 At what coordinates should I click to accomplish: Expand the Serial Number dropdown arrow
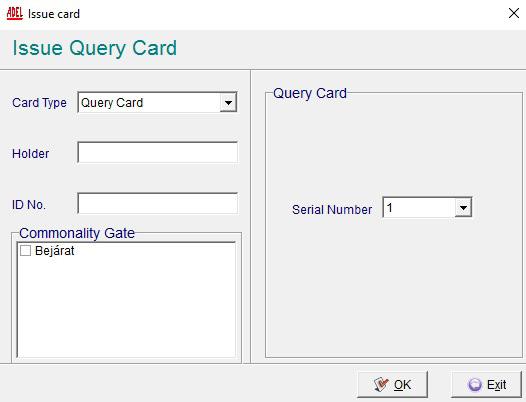click(463, 208)
